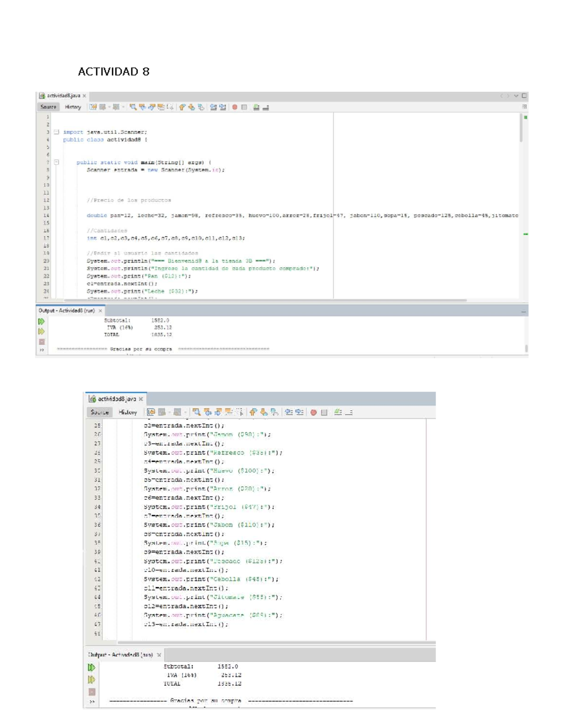Click Uncomment icon in lower editor toolbar
The image size is (563, 728).
(x=349, y=412)
